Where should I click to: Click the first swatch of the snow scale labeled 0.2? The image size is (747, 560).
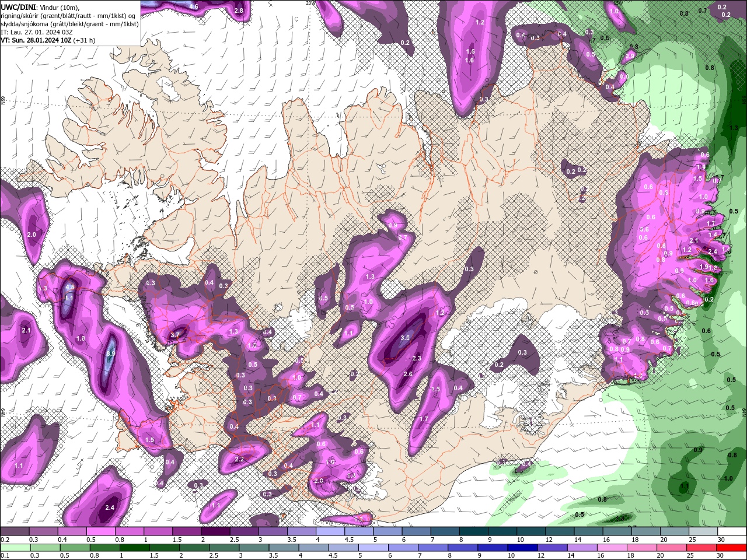tap(15, 531)
